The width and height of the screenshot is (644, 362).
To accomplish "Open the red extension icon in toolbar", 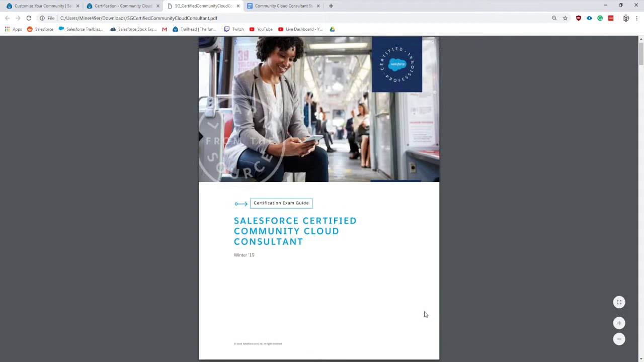I will pyautogui.click(x=611, y=18).
